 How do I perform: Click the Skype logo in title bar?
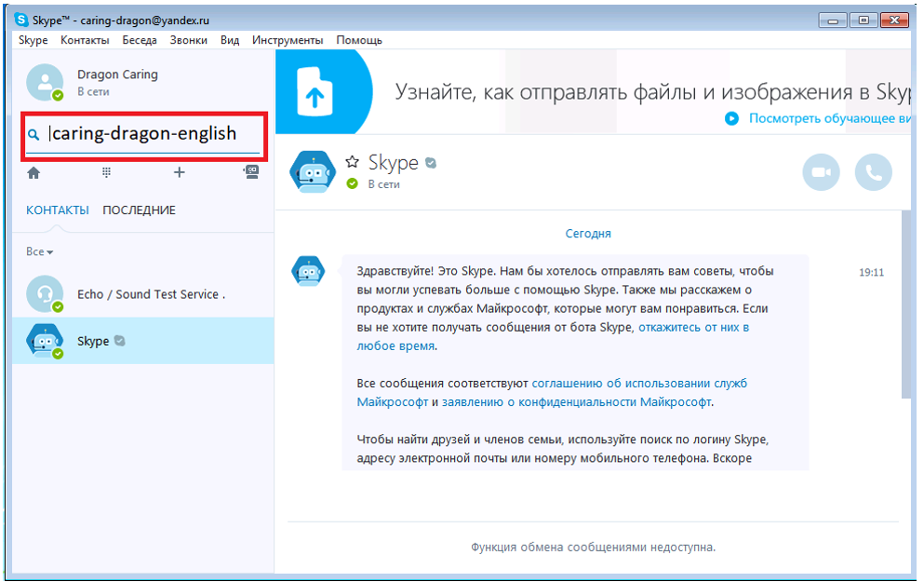pos(21,20)
